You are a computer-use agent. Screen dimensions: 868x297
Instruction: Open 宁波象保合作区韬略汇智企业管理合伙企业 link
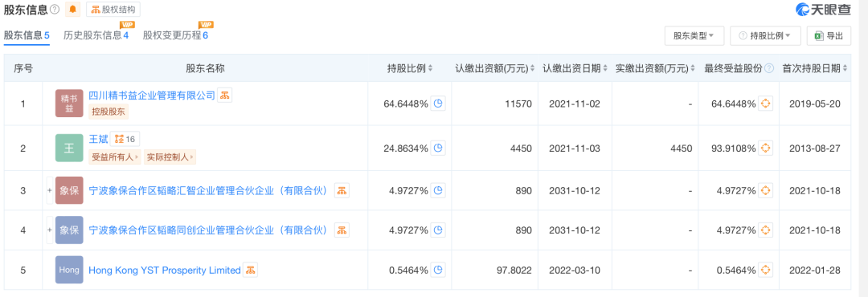coord(208,190)
